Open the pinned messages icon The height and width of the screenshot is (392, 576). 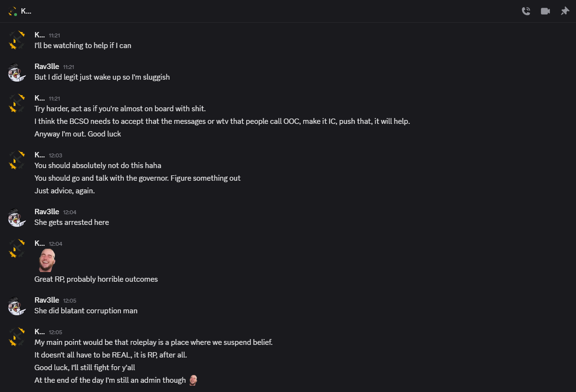pyautogui.click(x=565, y=11)
